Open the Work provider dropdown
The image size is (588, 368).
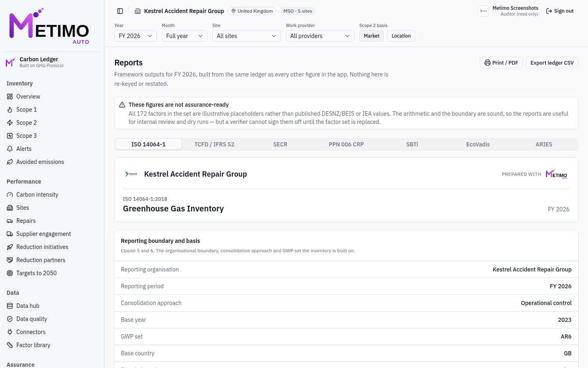point(320,36)
